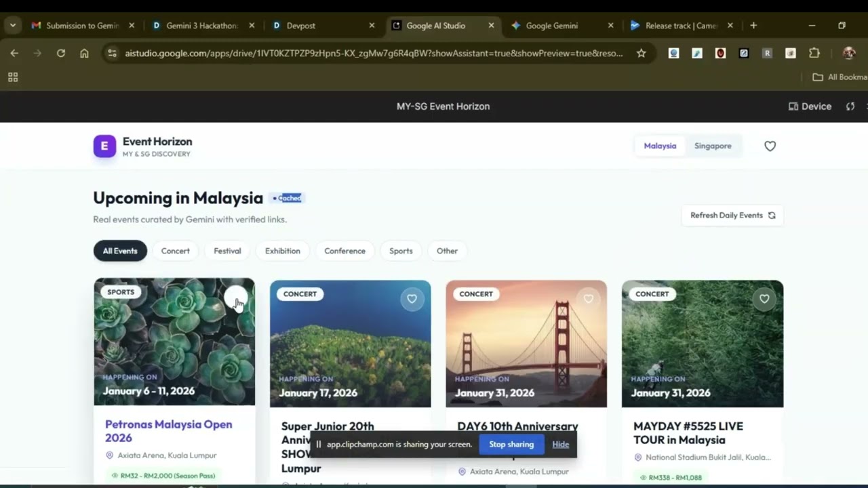This screenshot has width=868, height=488.
Task: Reload the current page
Action: pyautogui.click(x=61, y=53)
